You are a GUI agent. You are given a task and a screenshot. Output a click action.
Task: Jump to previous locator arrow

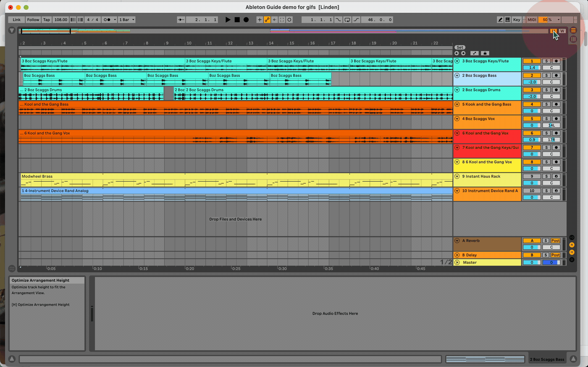pos(457,53)
